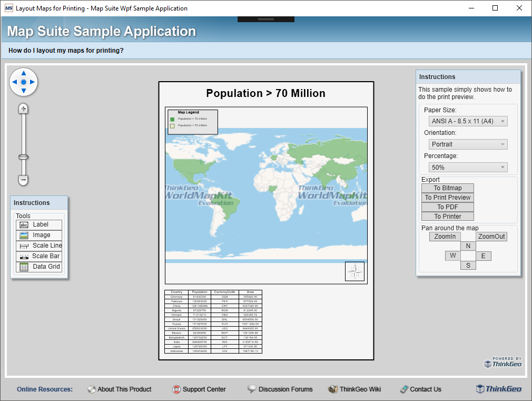Select the Map Legend box
Viewport: 532px width, 401px height.
coord(193,122)
